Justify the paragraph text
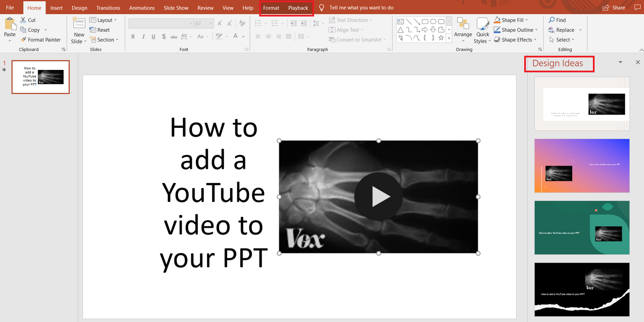Viewport: 644px width, 322px height. click(x=288, y=36)
